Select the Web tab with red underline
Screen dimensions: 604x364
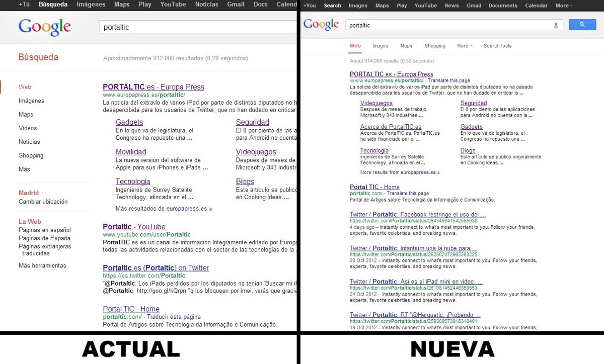pyautogui.click(x=355, y=46)
